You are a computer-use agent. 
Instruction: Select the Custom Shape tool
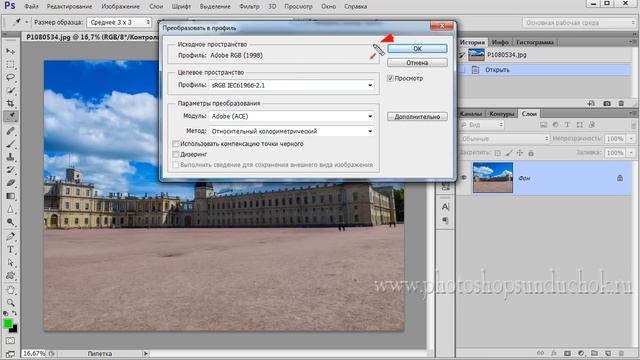(x=11, y=276)
